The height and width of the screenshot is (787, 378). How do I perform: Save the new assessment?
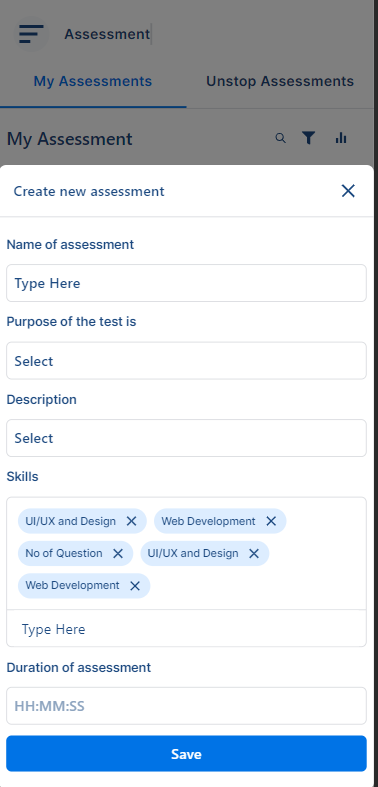point(186,754)
